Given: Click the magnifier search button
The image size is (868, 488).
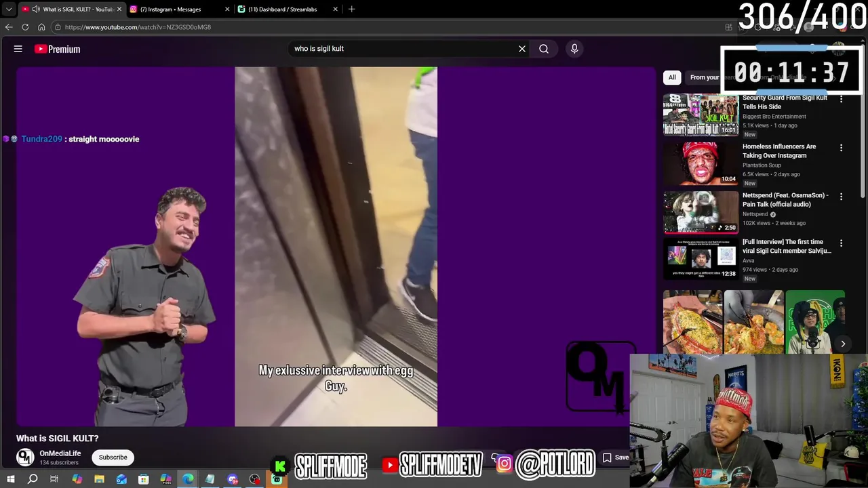Looking at the screenshot, I should tap(544, 49).
